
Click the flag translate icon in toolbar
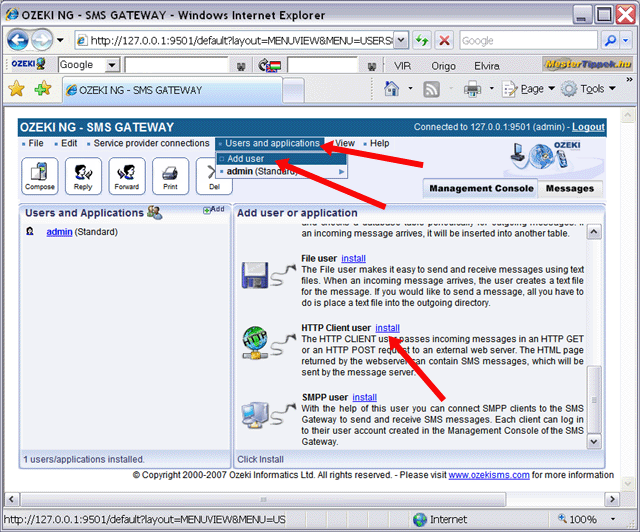click(270, 65)
